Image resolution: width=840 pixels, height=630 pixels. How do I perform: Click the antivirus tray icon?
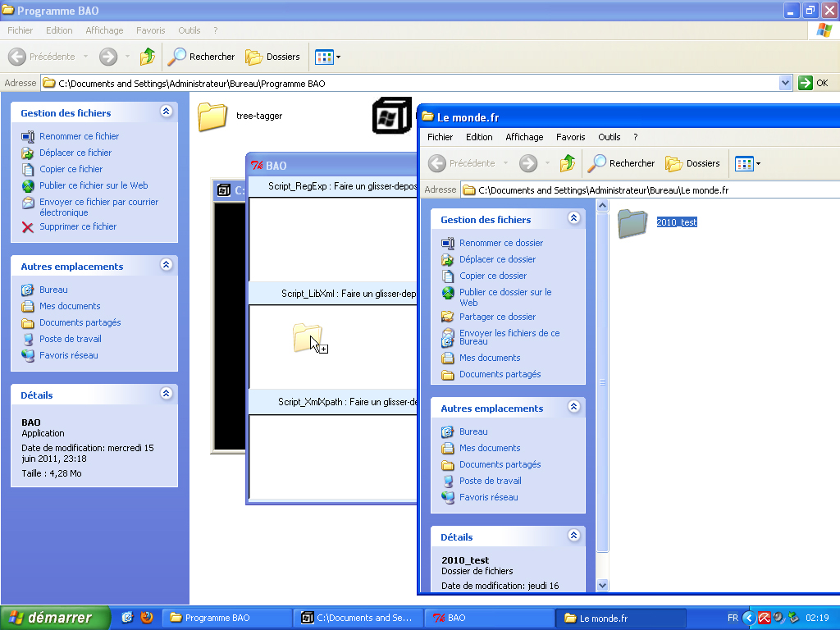pyautogui.click(x=764, y=619)
